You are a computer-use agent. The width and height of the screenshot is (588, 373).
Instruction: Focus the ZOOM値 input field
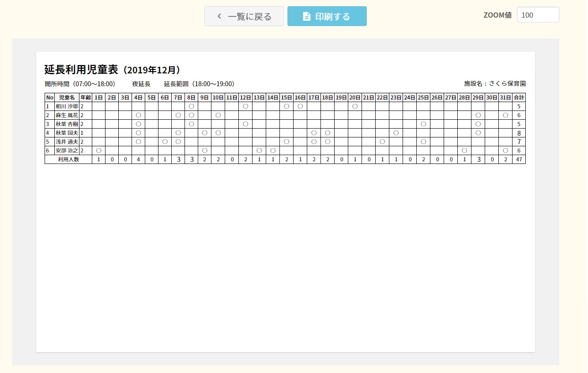click(x=538, y=15)
